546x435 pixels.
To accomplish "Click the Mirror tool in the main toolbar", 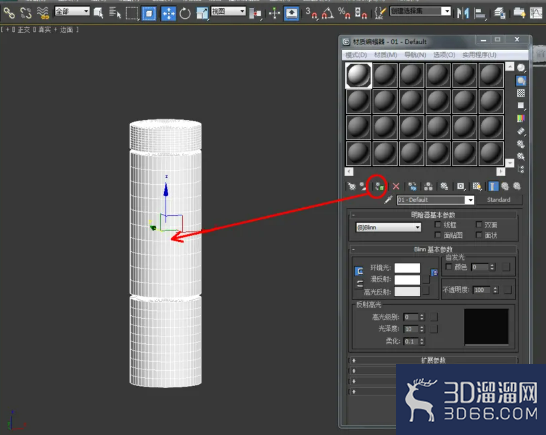I will coord(463,13).
